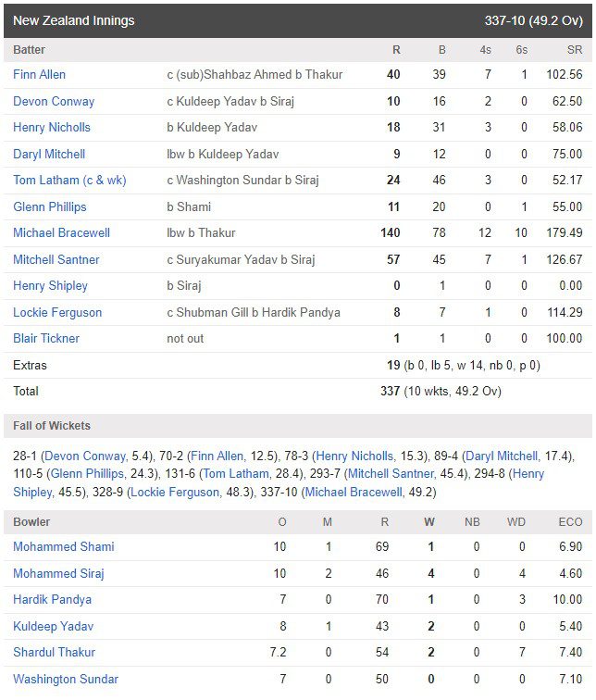Open Henry Nicholls batter link
596x700 pixels.
coord(52,127)
